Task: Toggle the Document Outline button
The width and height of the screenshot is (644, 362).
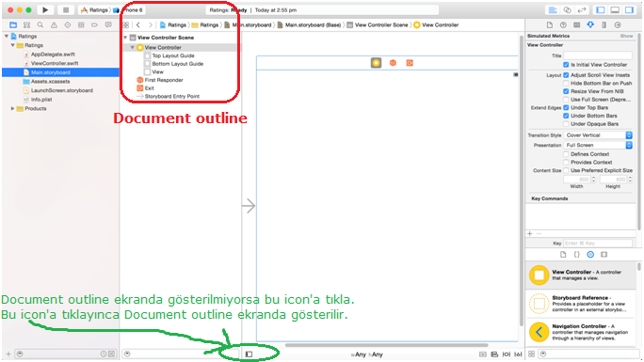Action: 249,354
